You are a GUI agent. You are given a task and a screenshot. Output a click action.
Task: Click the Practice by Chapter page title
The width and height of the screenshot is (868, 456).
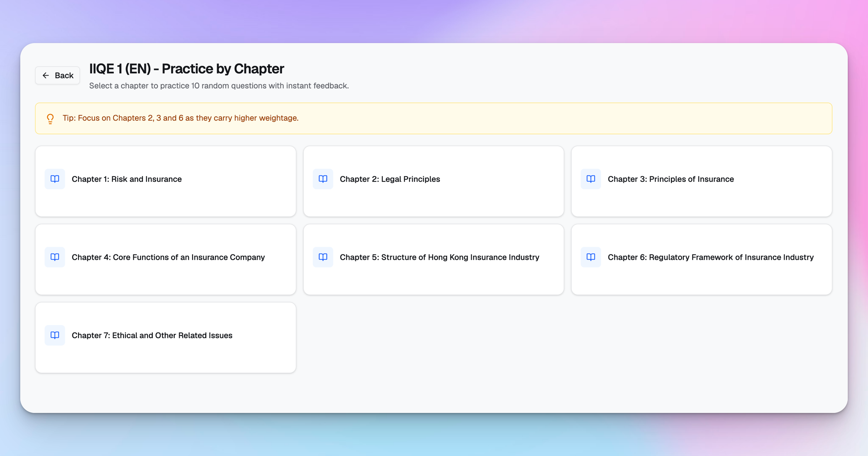coord(187,69)
